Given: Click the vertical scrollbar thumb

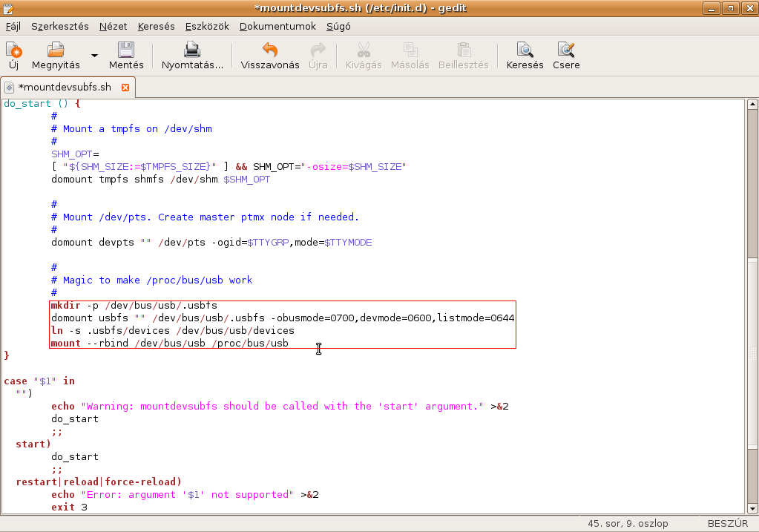Looking at the screenshot, I should click(752, 355).
